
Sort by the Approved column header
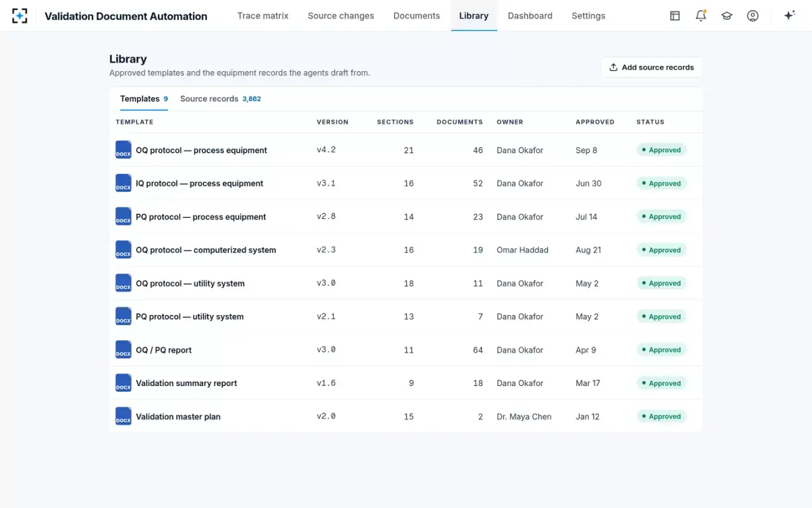click(594, 122)
